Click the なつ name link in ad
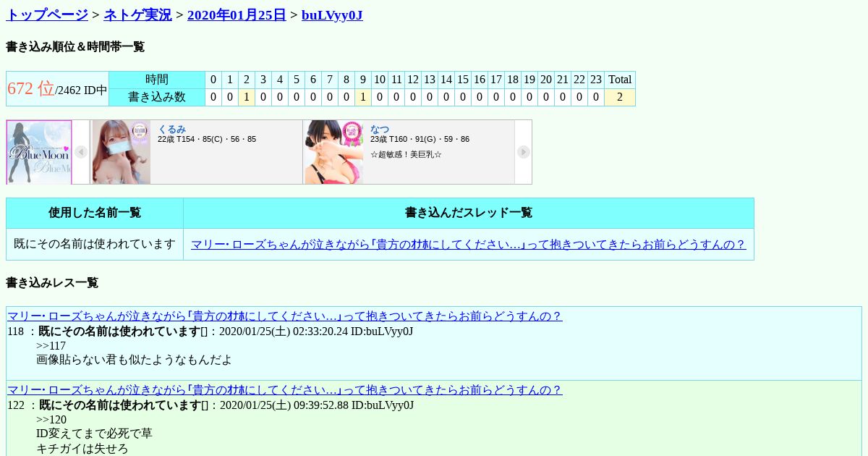The height and width of the screenshot is (456, 868). click(x=380, y=129)
